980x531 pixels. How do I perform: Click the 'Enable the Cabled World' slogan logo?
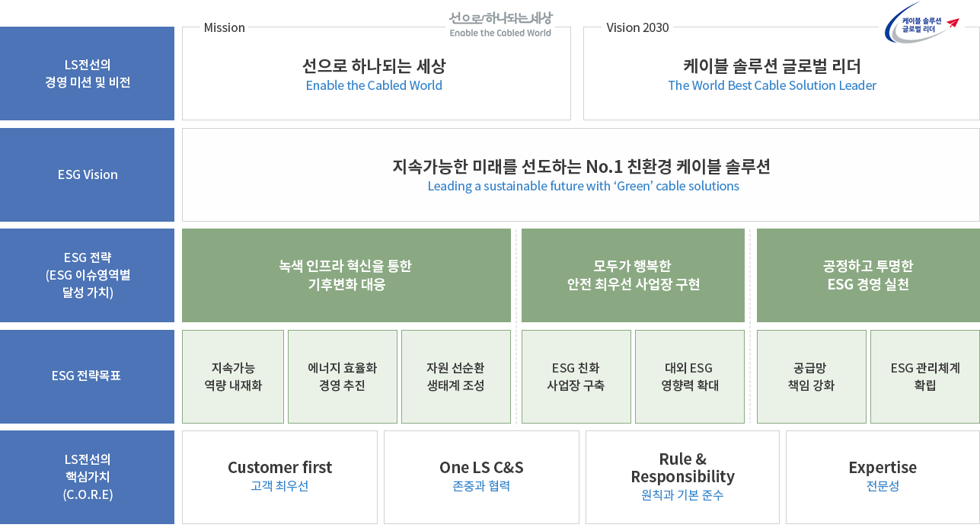[500, 24]
